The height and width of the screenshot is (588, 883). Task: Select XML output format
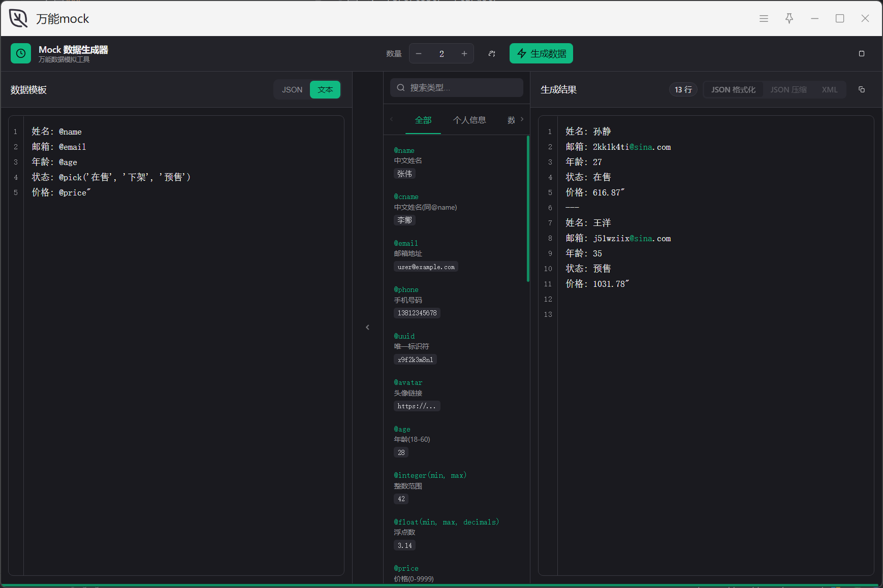830,89
